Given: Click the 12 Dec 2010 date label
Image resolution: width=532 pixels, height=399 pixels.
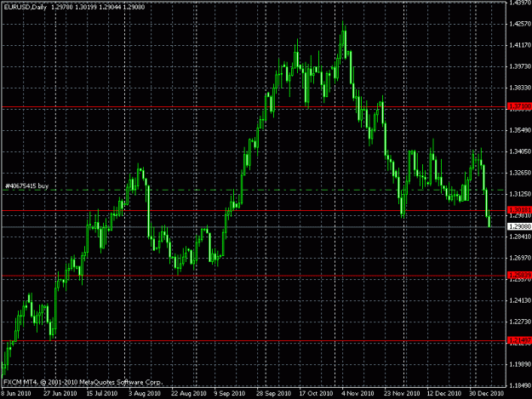Looking at the screenshot, I should coord(444,394).
